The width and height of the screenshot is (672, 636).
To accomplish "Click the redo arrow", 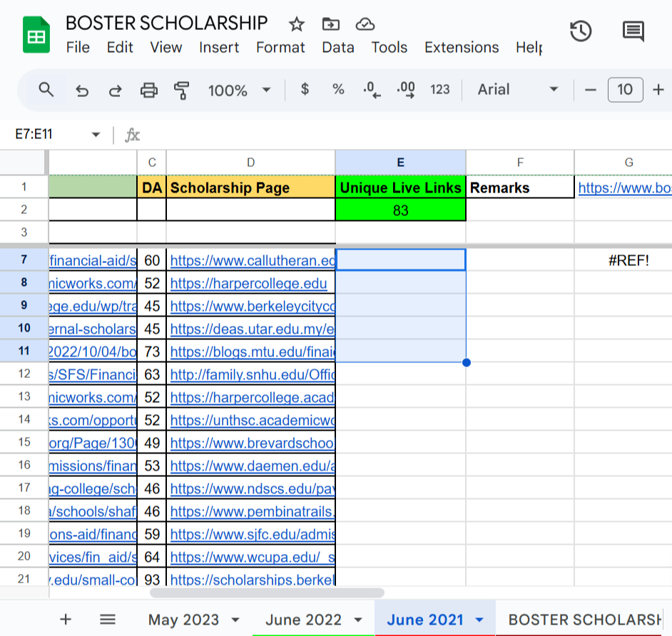I will [x=115, y=90].
